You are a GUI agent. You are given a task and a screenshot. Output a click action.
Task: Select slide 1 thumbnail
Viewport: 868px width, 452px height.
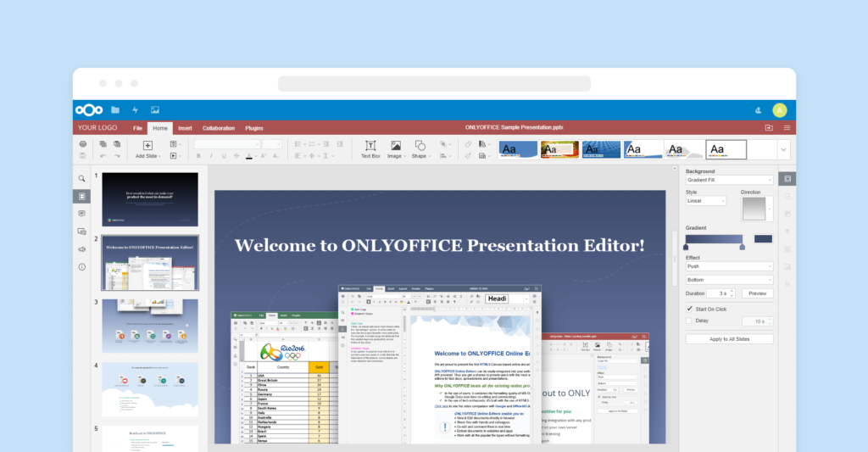(x=150, y=199)
